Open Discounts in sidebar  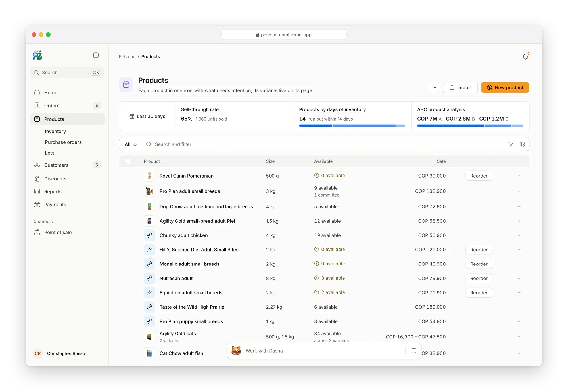pos(67,179)
